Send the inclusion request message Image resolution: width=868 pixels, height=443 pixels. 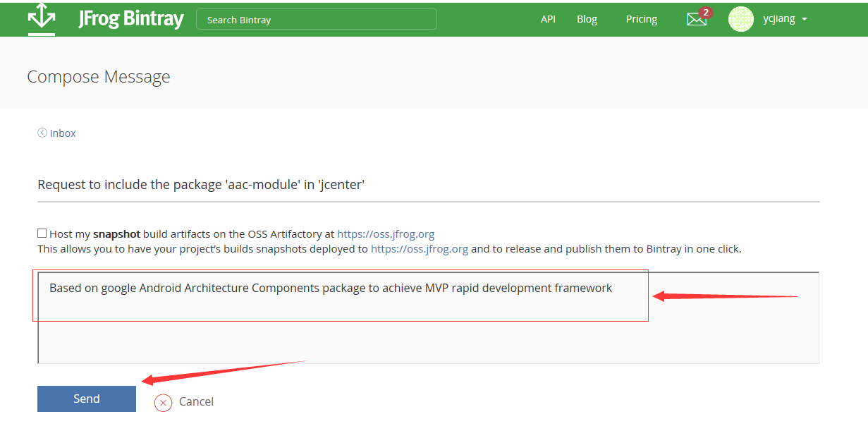[87, 399]
